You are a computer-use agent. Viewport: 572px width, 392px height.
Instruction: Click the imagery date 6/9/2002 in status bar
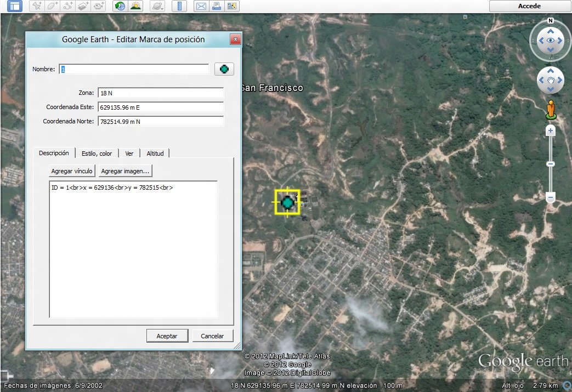click(89, 385)
